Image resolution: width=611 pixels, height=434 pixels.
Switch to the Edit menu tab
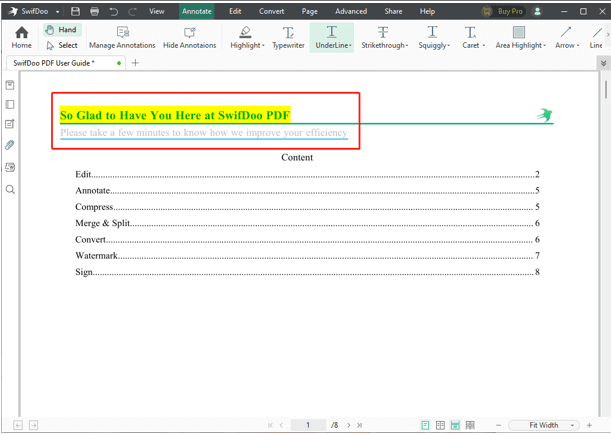(x=235, y=11)
